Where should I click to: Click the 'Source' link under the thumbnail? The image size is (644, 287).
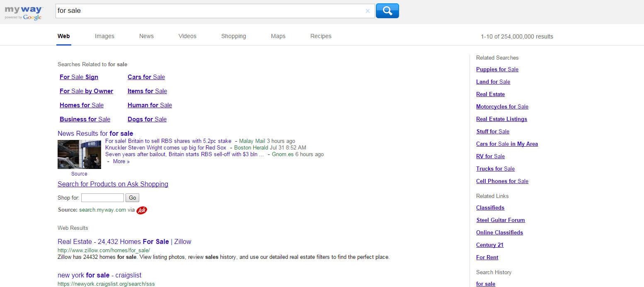(79, 174)
